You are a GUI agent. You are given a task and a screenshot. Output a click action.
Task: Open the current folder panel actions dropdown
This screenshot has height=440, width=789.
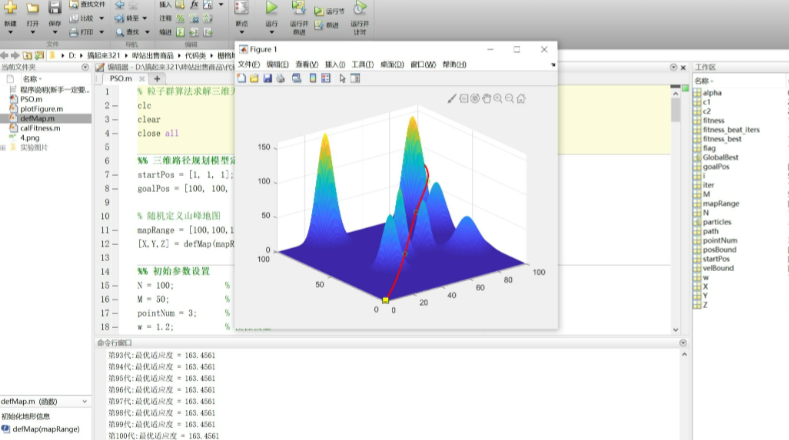(87, 67)
